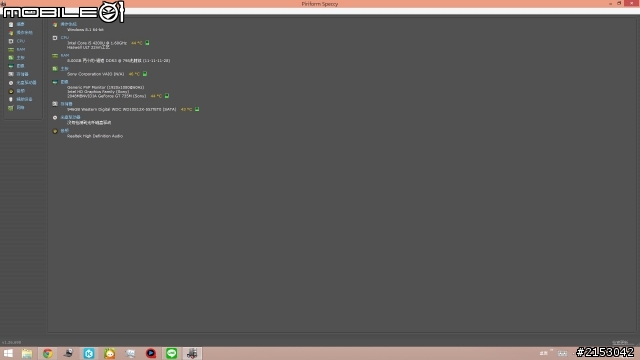The height and width of the screenshot is (360, 640).
Task: Click the Operating System heading in the summary
Action: [x=69, y=24]
